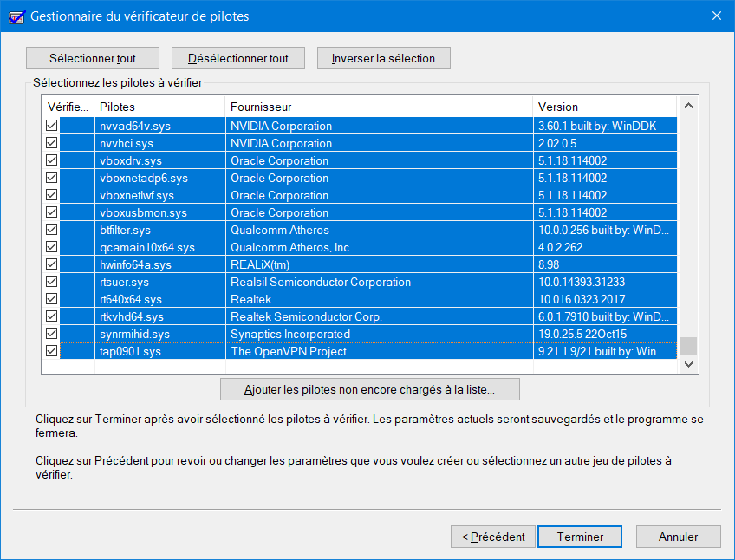
Task: Select the nvvad64v.sys driver name
Action: click(x=135, y=127)
